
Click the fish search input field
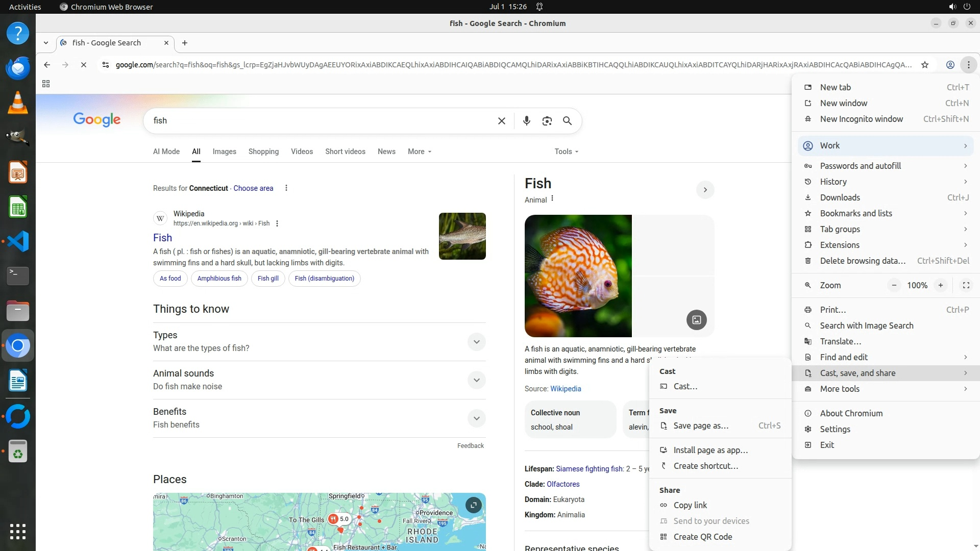pos(316,121)
